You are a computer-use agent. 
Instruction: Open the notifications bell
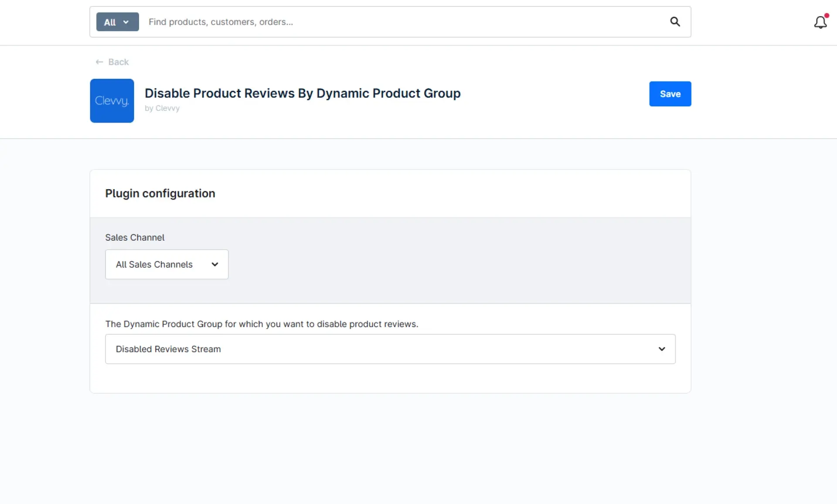pos(820,22)
